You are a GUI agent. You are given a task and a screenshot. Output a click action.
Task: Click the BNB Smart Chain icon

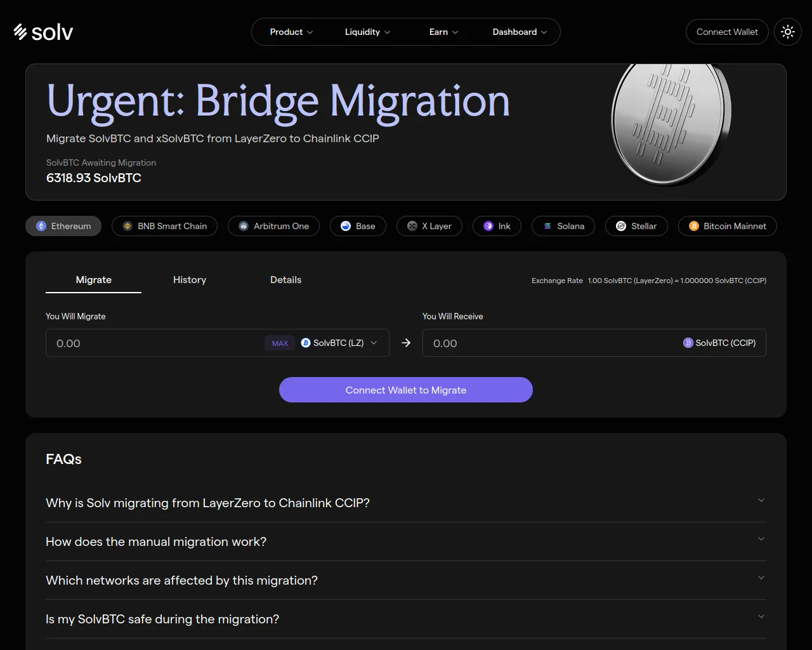coord(128,226)
